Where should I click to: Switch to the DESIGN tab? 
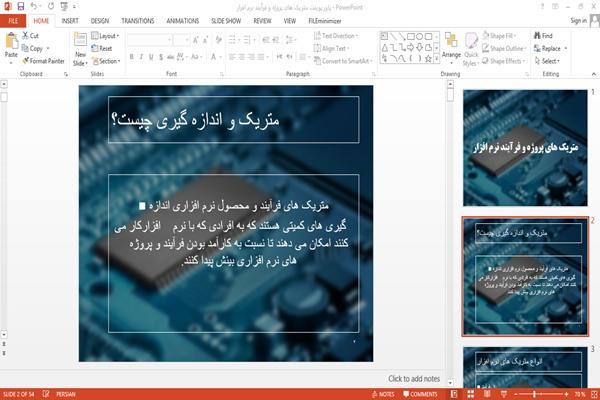[100, 21]
